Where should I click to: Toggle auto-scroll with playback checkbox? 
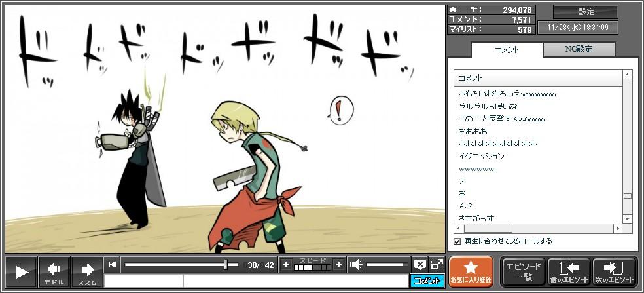click(x=457, y=241)
